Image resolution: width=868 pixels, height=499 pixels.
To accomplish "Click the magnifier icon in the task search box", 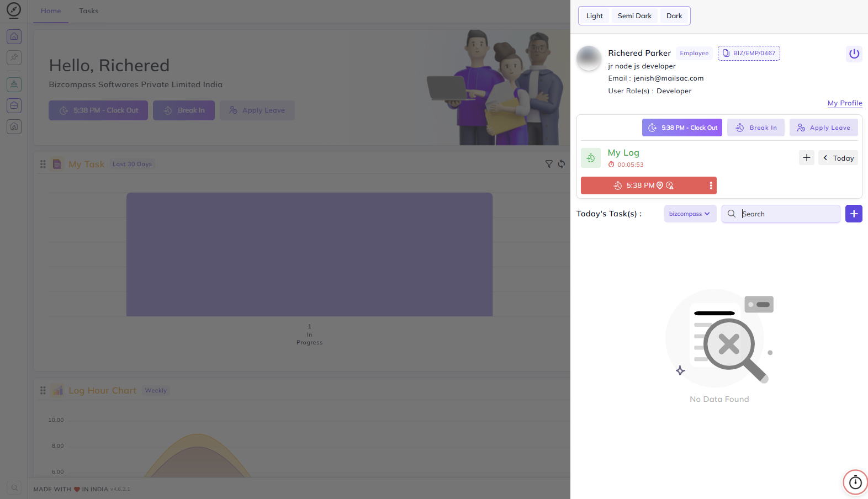I will [731, 214].
